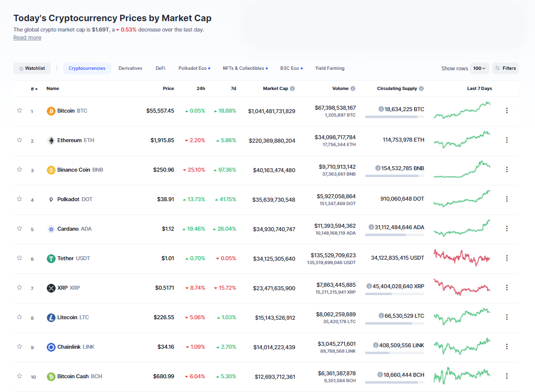Click the BTC circulating supply progress bar

pos(394,117)
